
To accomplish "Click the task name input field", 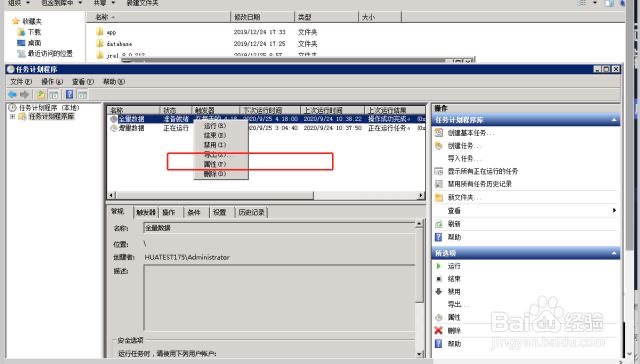I will coord(280,228).
